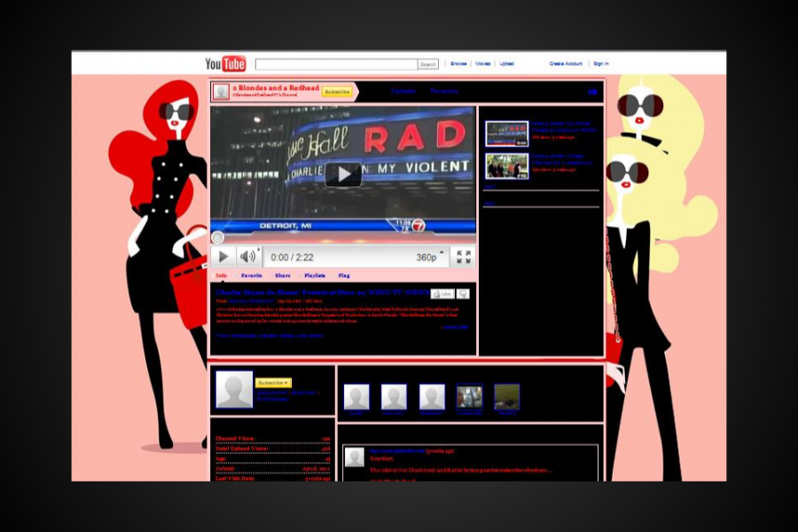Click the title link beside the RAD marquee thumbnail
Screen dimensions: 798x532
pyautogui.click(x=564, y=127)
